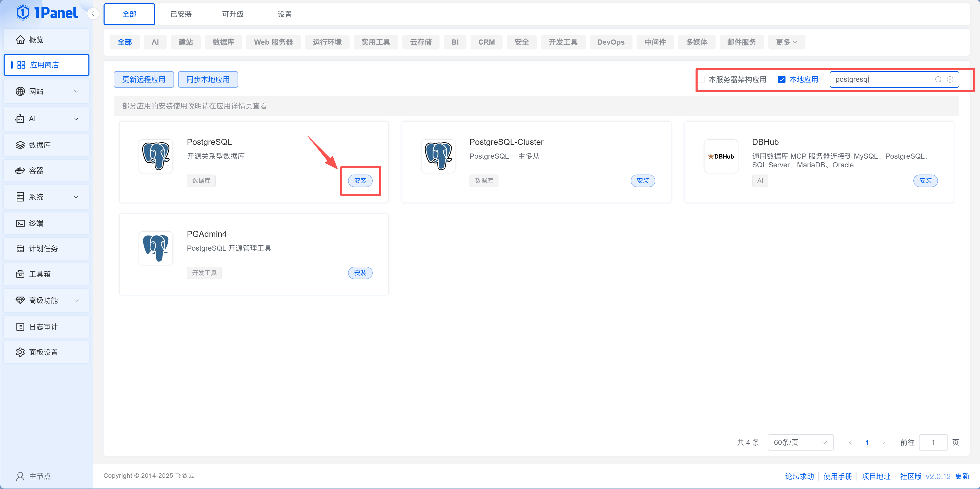This screenshot has width=980, height=489.
Task: Uncheck the 本地应用 checkbox
Action: click(x=782, y=79)
